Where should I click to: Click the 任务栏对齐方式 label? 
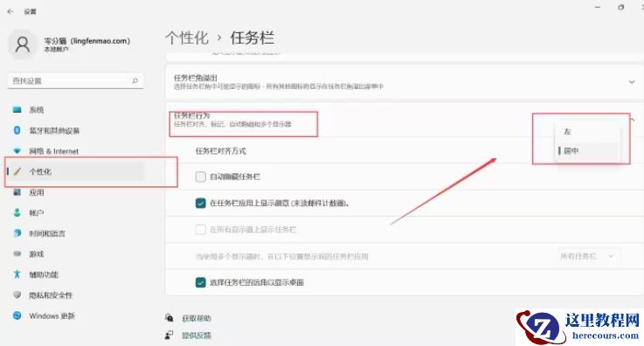[x=220, y=151]
